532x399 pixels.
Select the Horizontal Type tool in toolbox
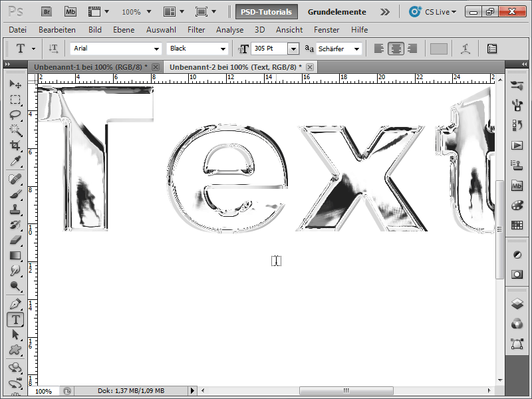(x=15, y=319)
